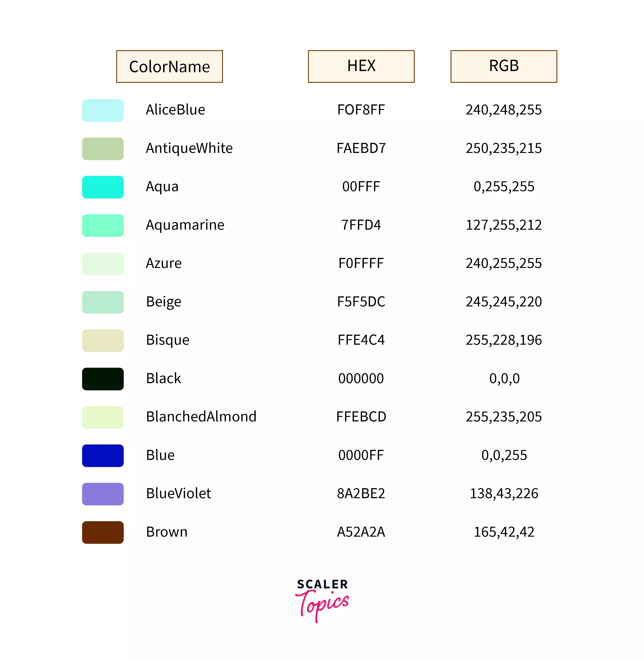Image resolution: width=644 pixels, height=660 pixels.
Task: Select the AntiqueWhite color swatch
Action: [x=103, y=149]
